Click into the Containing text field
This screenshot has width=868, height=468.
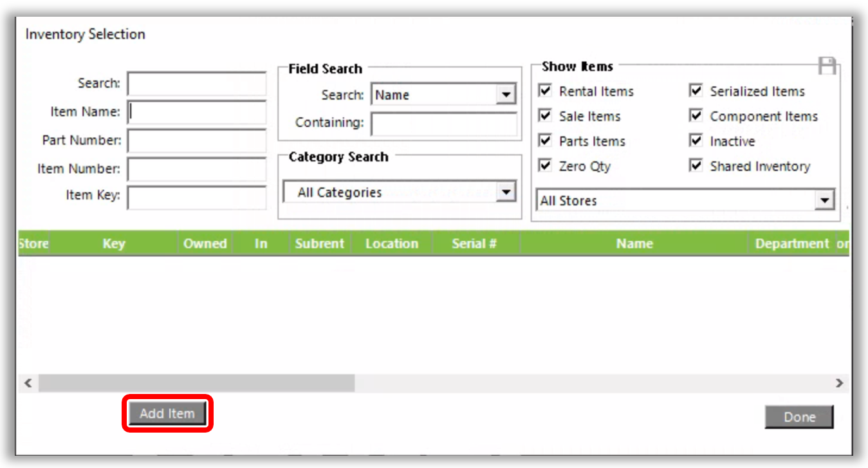coord(443,123)
